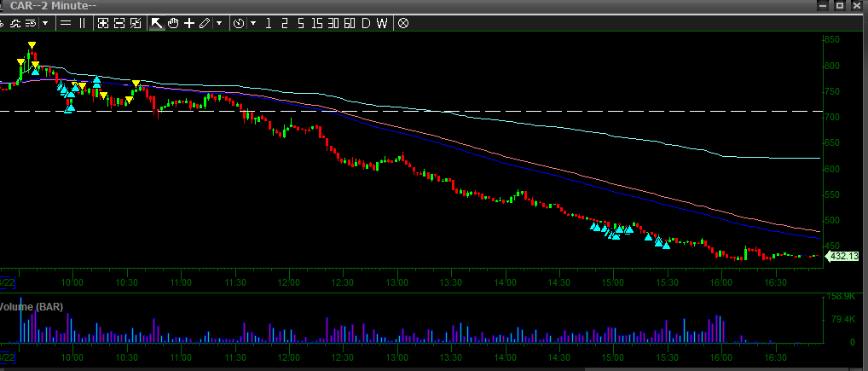
Task: Click the 158.9K volume axis label
Action: click(x=840, y=297)
